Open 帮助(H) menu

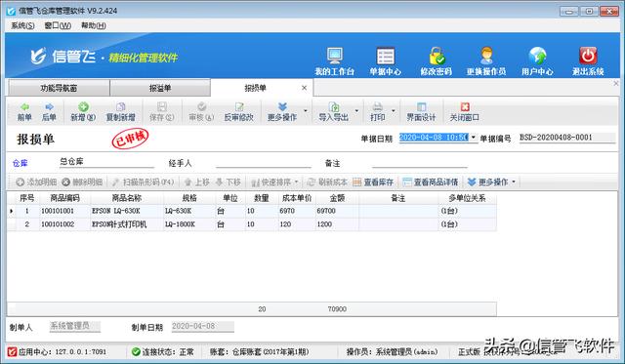coord(94,25)
